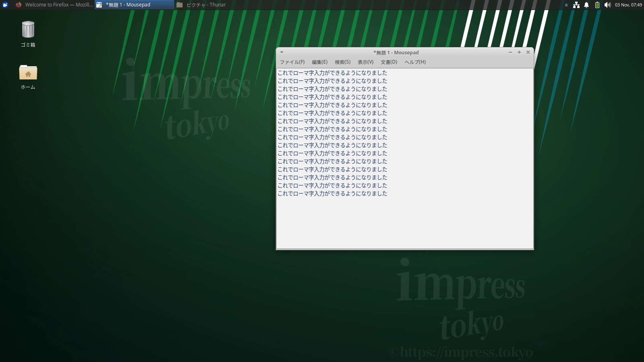Open the 検索(S) menu
This screenshot has height=362, width=644.
(x=343, y=62)
